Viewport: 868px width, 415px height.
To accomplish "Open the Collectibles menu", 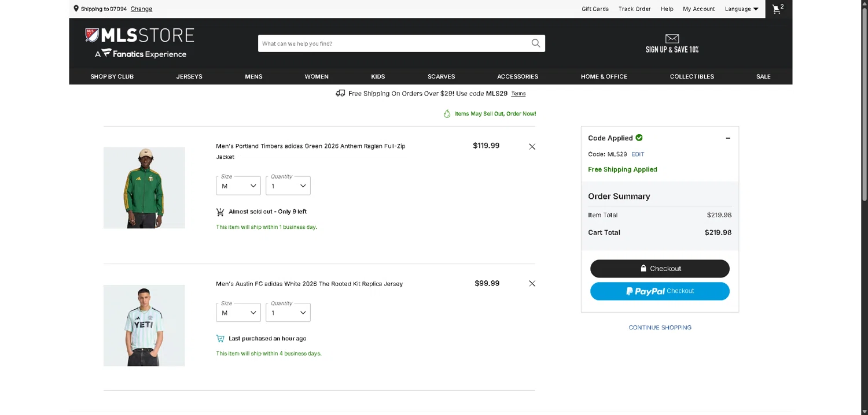I will click(x=692, y=76).
